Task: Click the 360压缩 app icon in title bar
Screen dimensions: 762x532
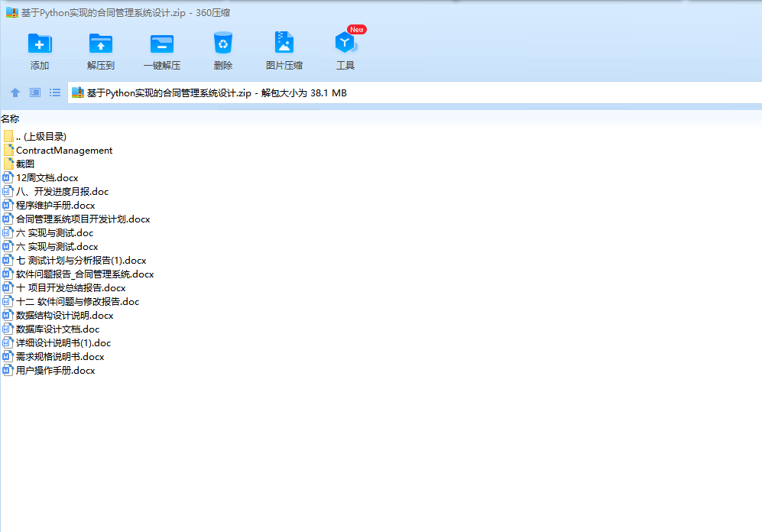Action: pos(12,12)
